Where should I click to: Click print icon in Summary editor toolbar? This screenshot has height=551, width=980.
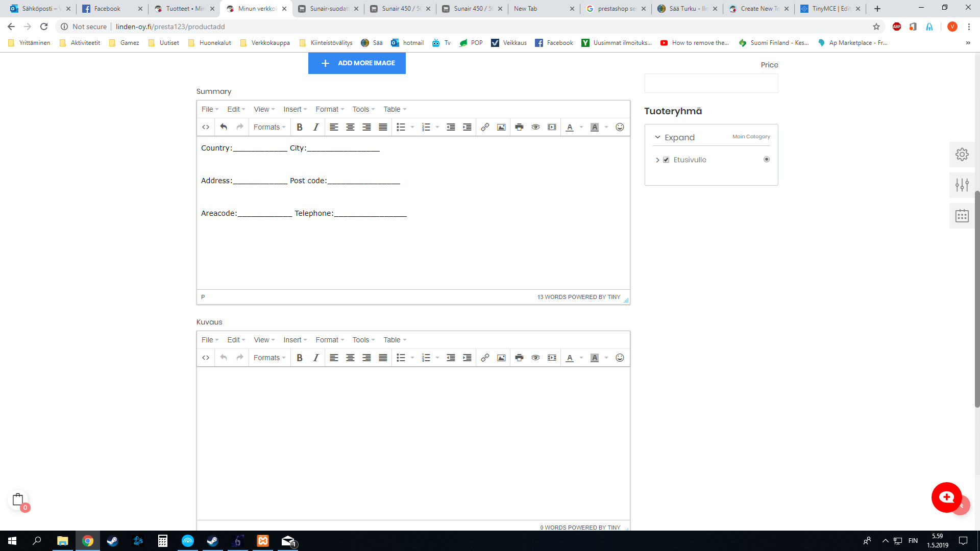coord(519,127)
